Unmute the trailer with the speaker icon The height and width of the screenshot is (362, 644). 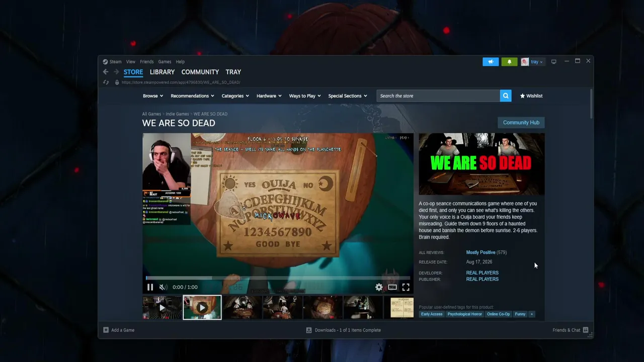point(163,287)
